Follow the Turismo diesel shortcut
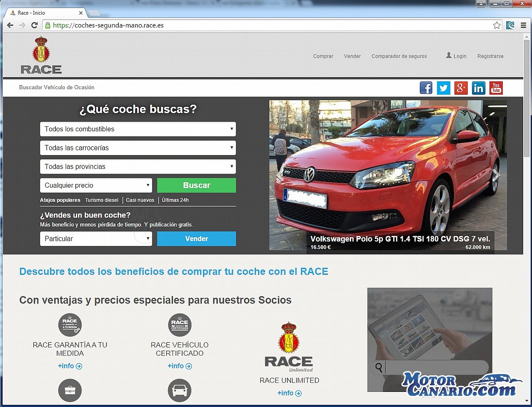 point(102,200)
